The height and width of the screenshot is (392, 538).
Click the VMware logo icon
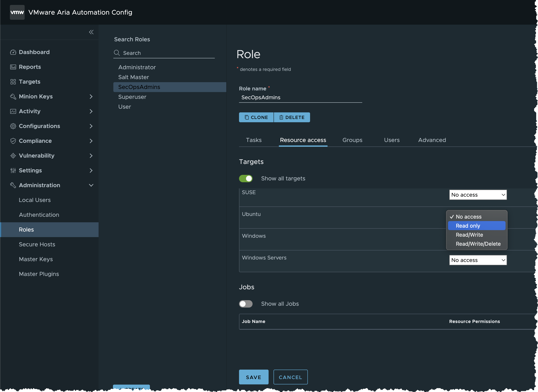[x=17, y=12]
